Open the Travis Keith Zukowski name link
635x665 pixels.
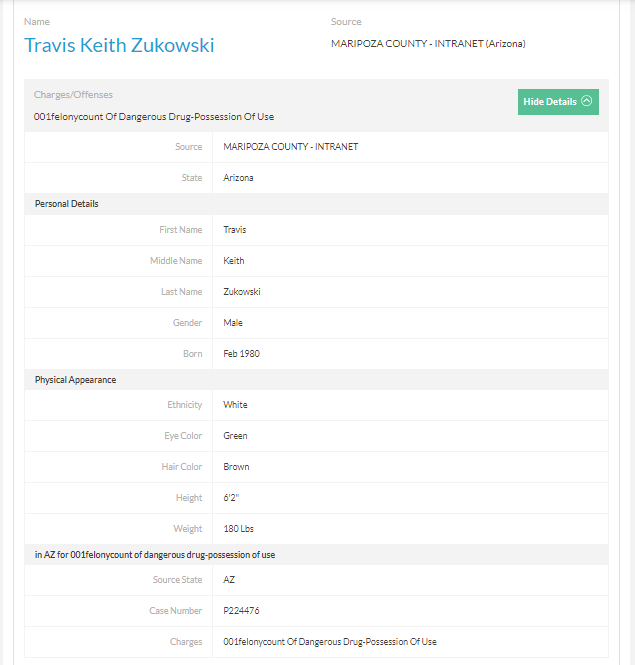119,45
